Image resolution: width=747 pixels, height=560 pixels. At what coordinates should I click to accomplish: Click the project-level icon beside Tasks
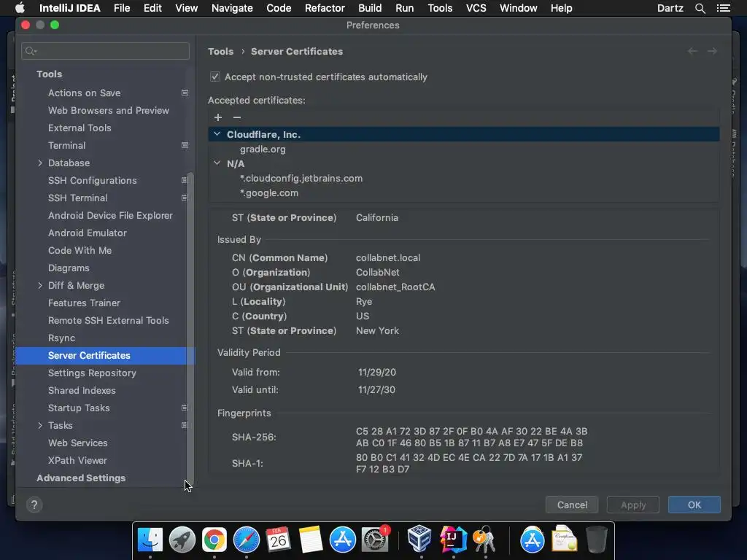click(x=184, y=425)
